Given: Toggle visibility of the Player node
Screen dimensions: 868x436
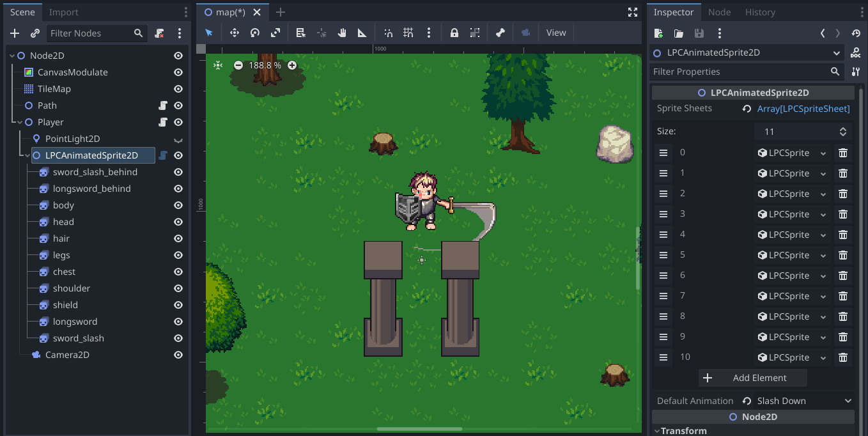Looking at the screenshot, I should [x=178, y=122].
